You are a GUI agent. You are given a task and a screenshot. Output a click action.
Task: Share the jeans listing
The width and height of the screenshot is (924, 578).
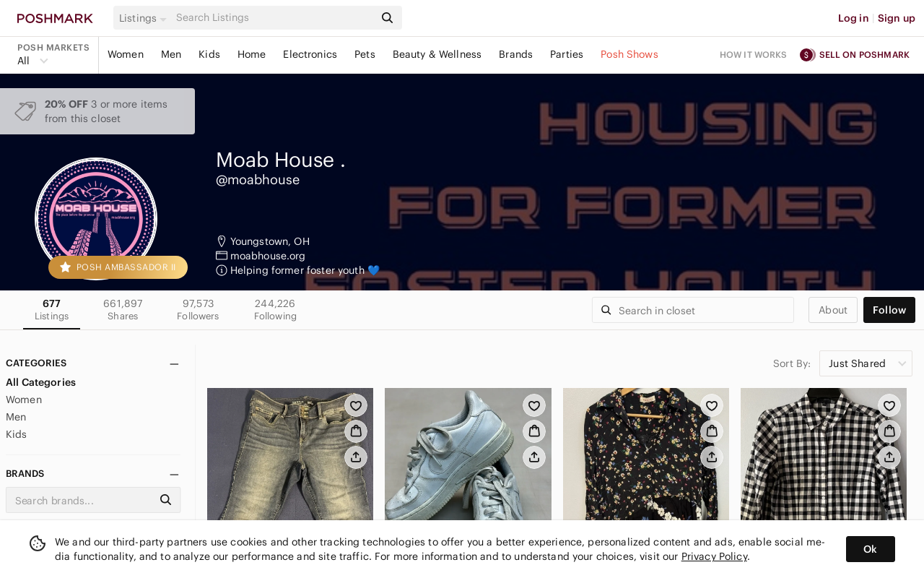tap(356, 457)
